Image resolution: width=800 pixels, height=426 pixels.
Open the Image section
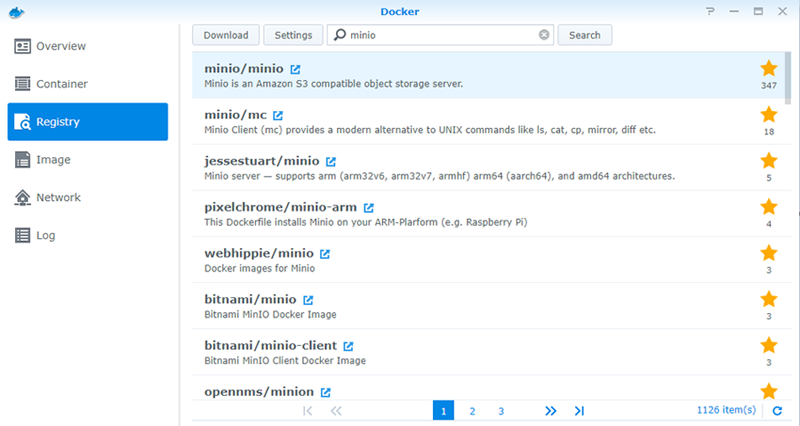coord(88,160)
